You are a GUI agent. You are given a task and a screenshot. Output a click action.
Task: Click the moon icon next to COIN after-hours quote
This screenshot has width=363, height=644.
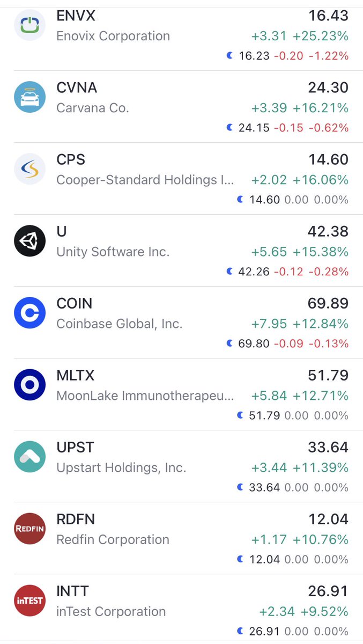tap(229, 343)
